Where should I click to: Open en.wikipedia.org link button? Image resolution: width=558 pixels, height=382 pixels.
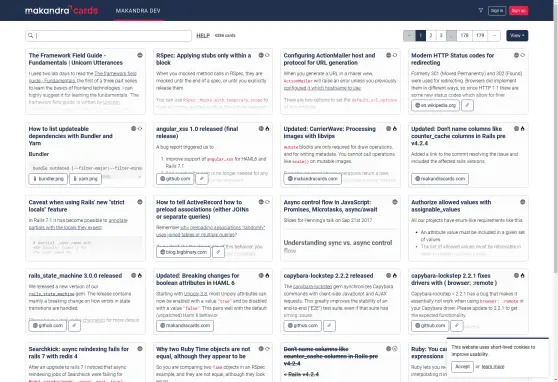tap(435, 105)
